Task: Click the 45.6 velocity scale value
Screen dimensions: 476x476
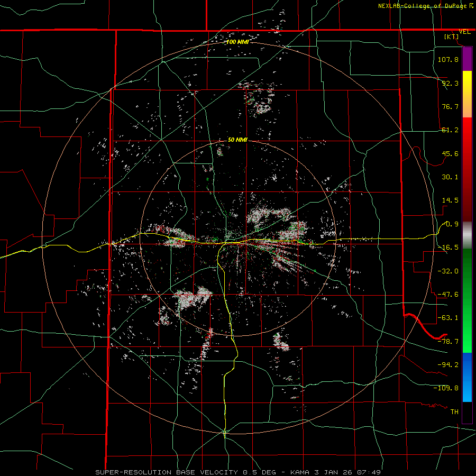Action: 450,153
